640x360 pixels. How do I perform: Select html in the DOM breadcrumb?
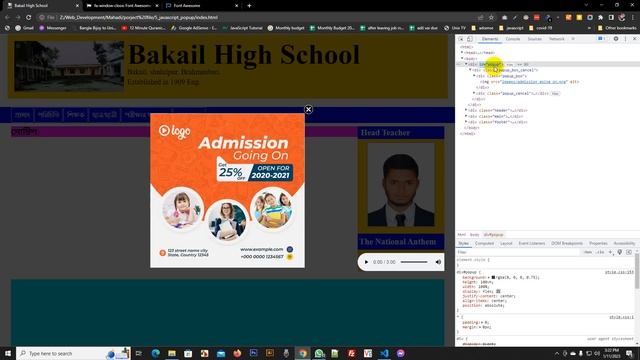(x=461, y=235)
